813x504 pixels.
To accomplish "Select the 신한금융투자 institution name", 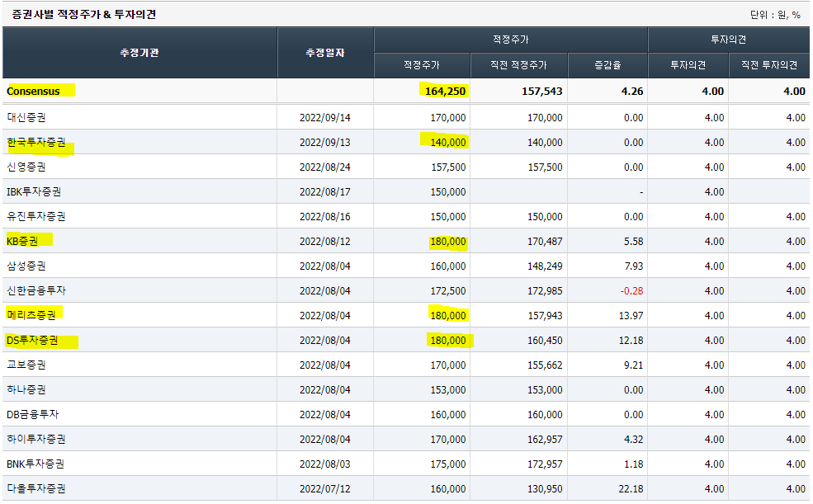I will pyautogui.click(x=36, y=290).
